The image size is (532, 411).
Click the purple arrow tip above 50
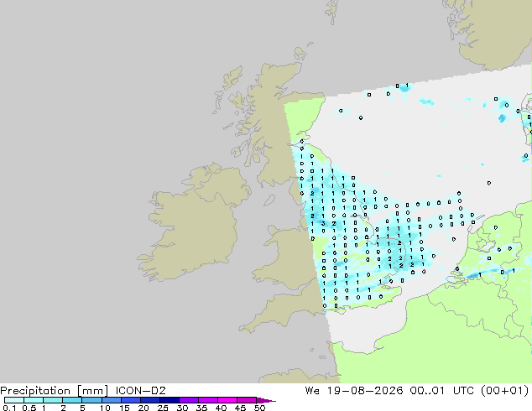pyautogui.click(x=266, y=400)
